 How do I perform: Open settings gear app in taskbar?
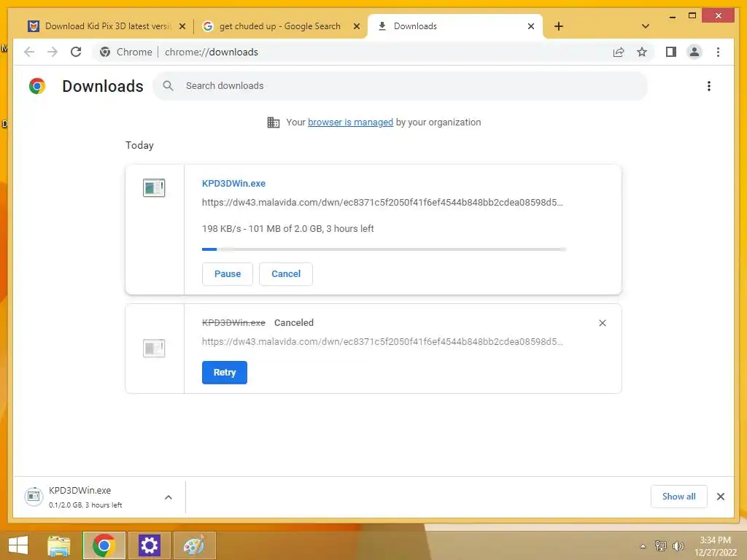click(149, 545)
